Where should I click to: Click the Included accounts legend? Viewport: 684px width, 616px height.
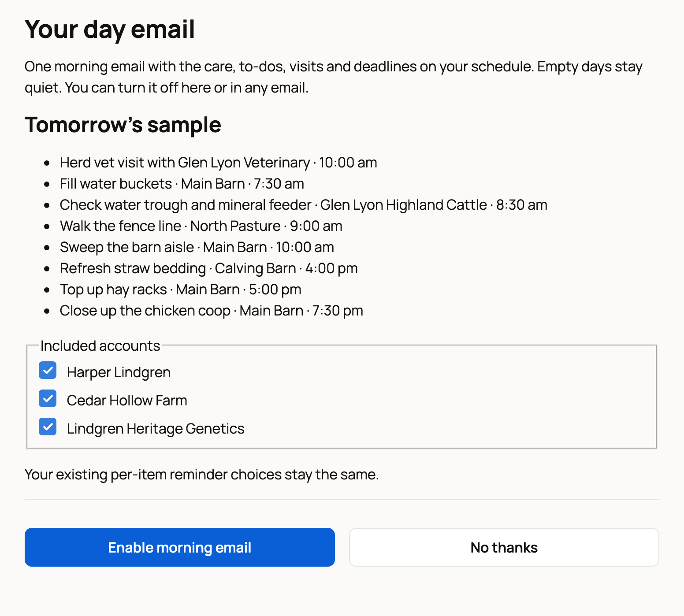(x=100, y=346)
